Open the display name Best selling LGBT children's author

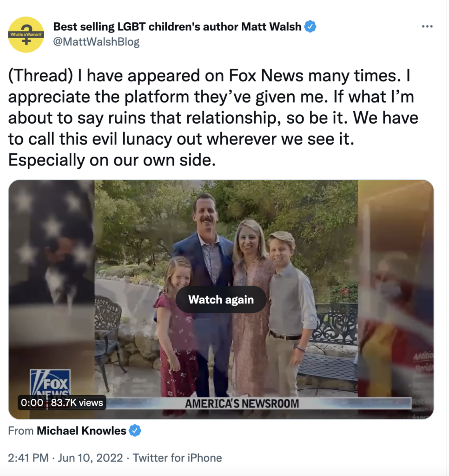(x=177, y=26)
